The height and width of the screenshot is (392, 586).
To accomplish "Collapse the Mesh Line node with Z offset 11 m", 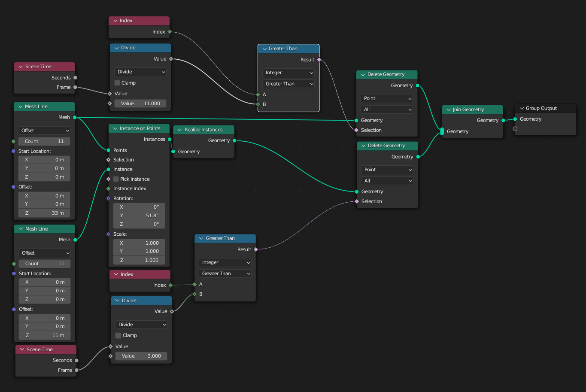I will (x=20, y=229).
